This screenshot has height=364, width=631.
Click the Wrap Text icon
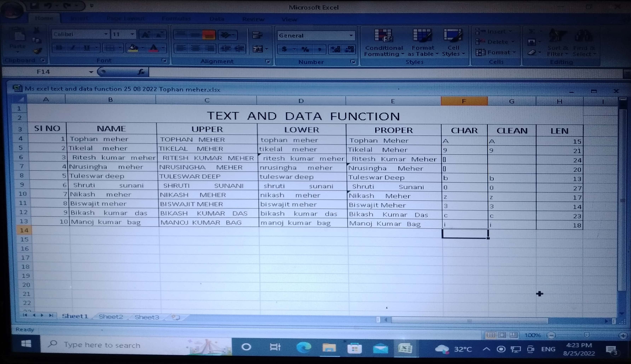click(x=257, y=35)
